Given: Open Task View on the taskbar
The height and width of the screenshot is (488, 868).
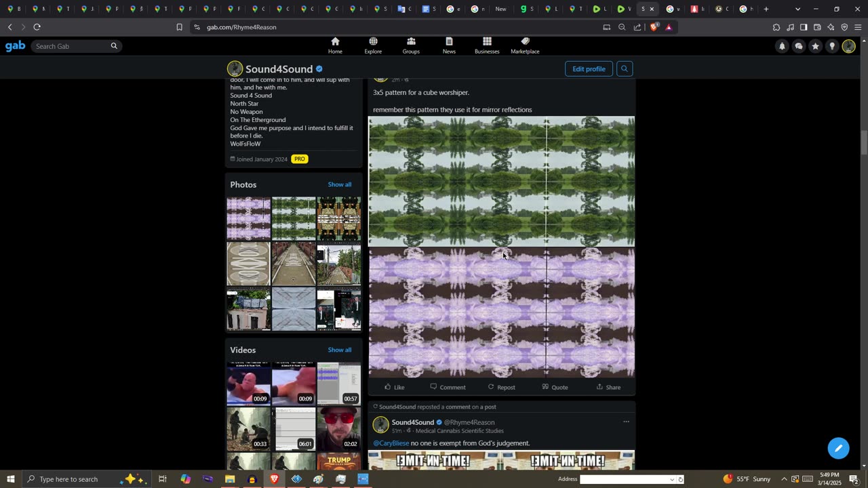Looking at the screenshot, I should coord(163,479).
